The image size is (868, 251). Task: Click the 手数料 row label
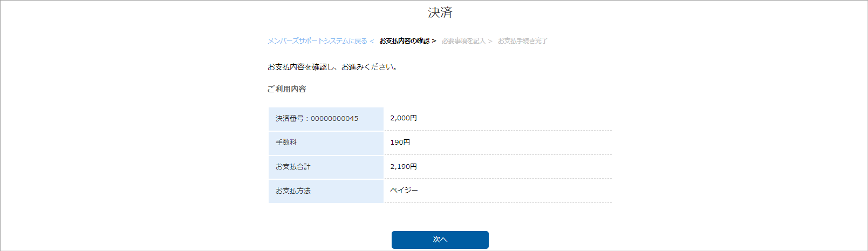286,143
